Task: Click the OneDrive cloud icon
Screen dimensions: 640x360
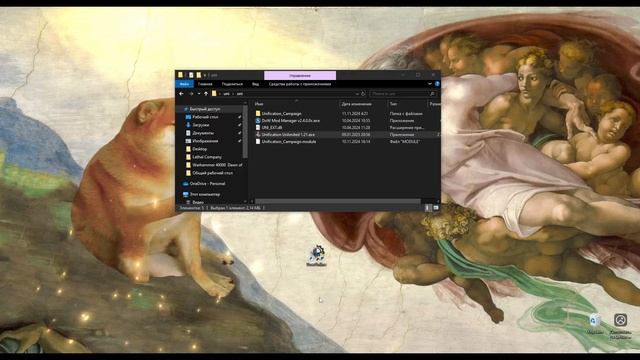Action: coord(186,184)
